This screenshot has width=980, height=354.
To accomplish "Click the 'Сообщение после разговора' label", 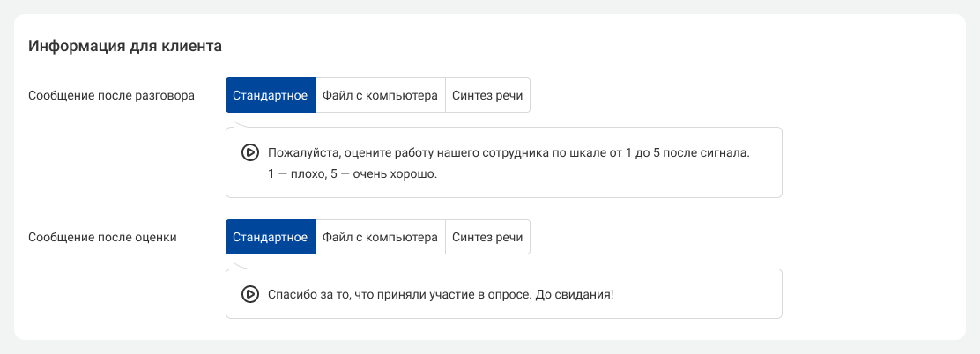I will pos(111,95).
